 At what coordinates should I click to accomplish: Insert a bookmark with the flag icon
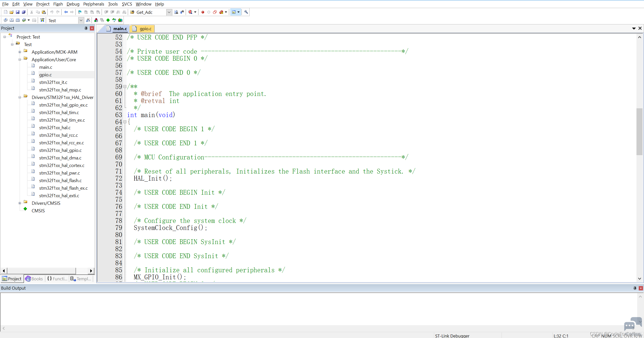(80, 12)
